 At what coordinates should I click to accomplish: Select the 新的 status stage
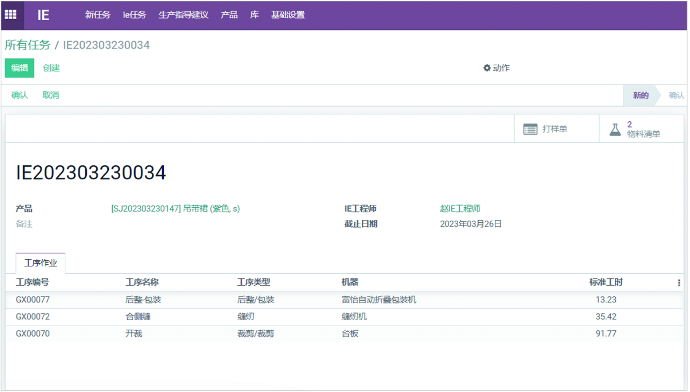tap(640, 95)
